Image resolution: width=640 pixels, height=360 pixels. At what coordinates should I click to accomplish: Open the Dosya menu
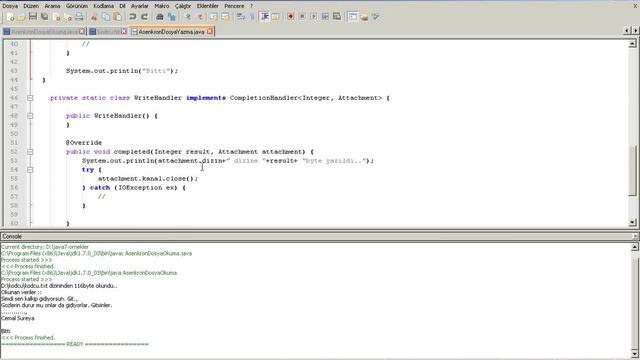pyautogui.click(x=10, y=6)
